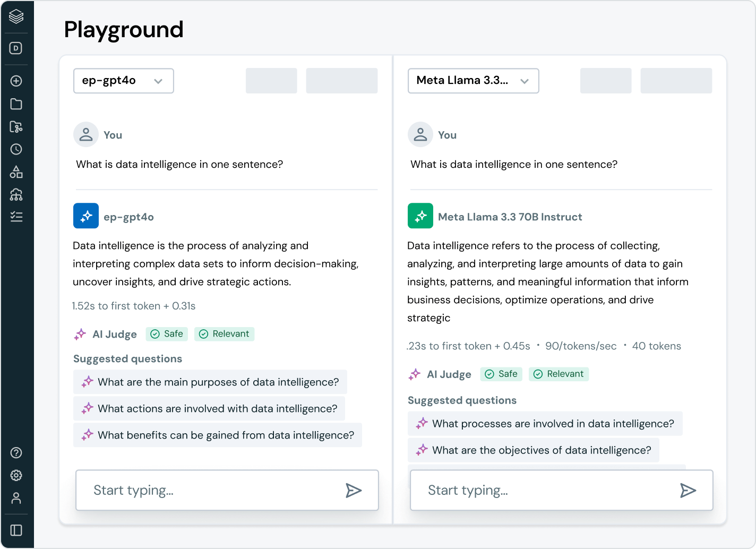The image size is (756, 549).
Task: Send message in the Meta Llama panel
Action: (688, 490)
